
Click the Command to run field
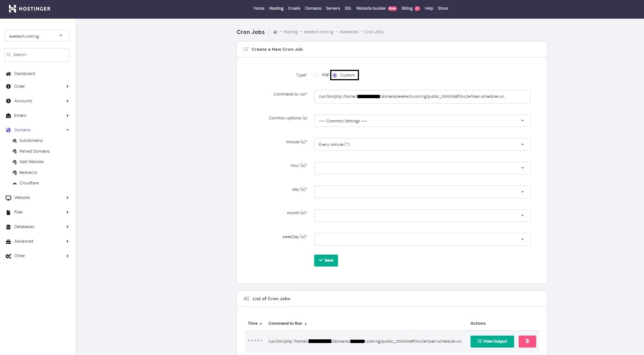pos(422,97)
